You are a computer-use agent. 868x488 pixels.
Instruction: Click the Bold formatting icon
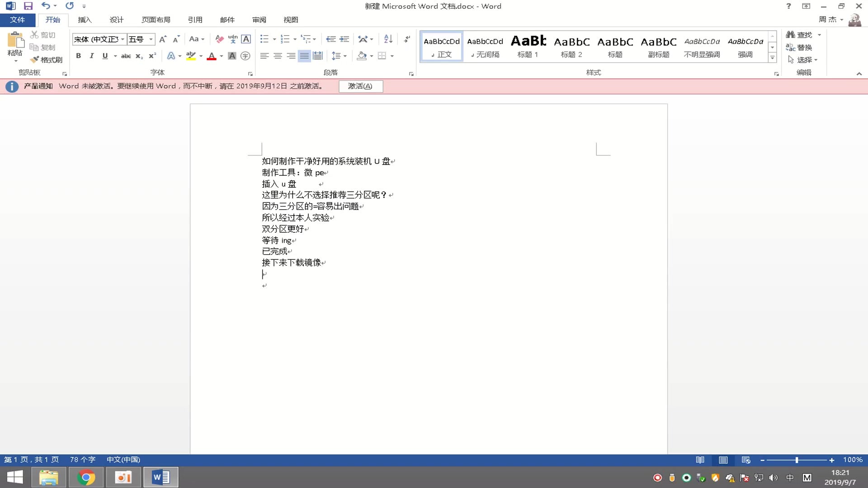click(x=79, y=56)
